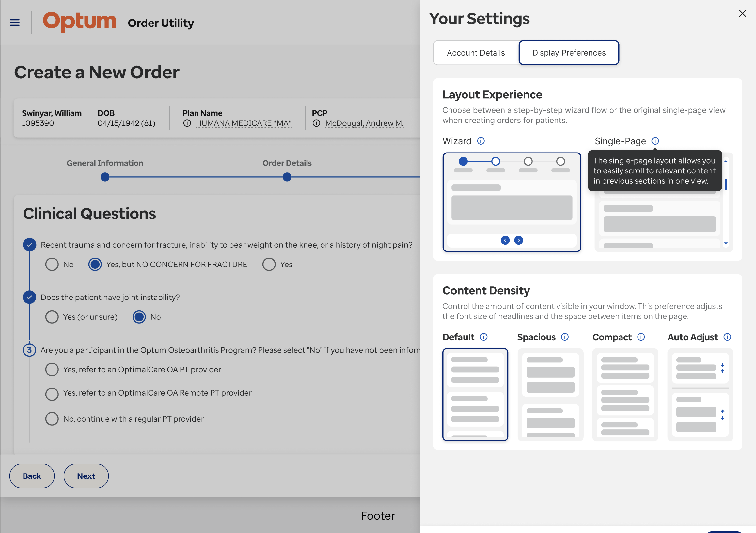
Task: Click info icon next to Spacious density
Action: point(565,337)
